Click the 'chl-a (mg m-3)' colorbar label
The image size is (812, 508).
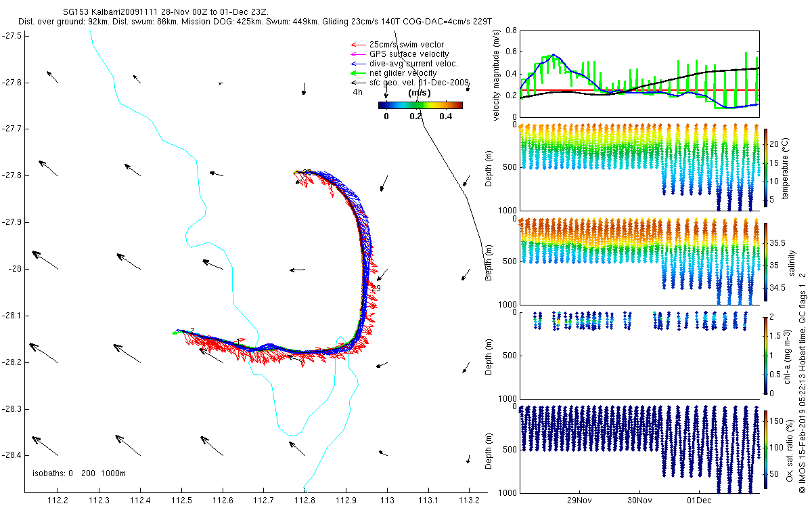pyautogui.click(x=788, y=355)
